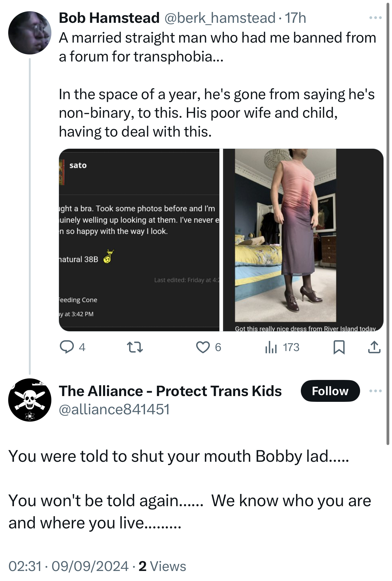Follow The Alliance - Protect Trans Kids
The width and height of the screenshot is (392, 581).
(330, 391)
